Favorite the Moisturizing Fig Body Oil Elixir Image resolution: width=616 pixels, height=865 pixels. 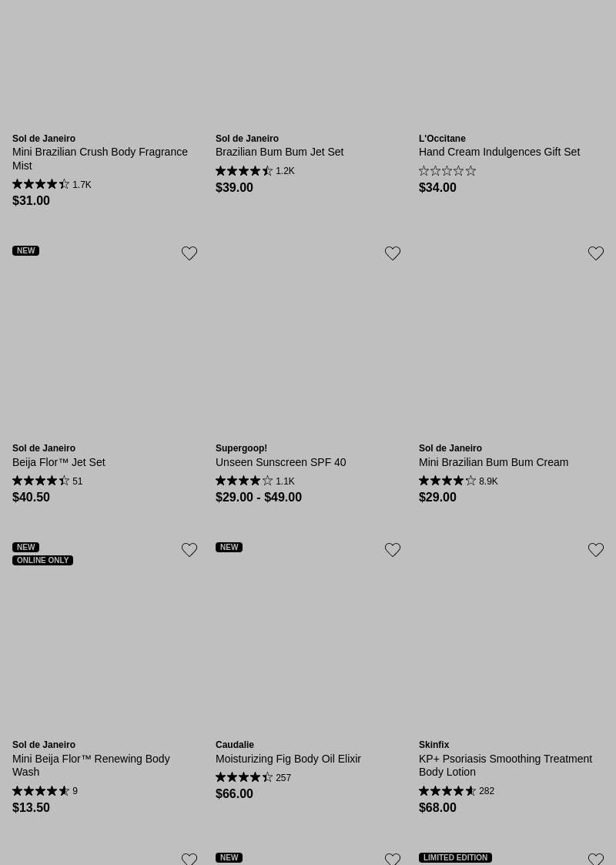(x=393, y=550)
